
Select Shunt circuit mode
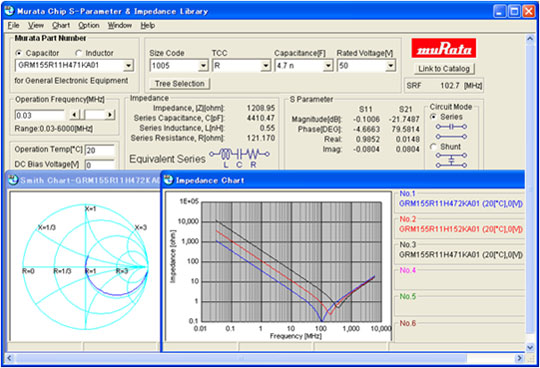tap(434, 147)
